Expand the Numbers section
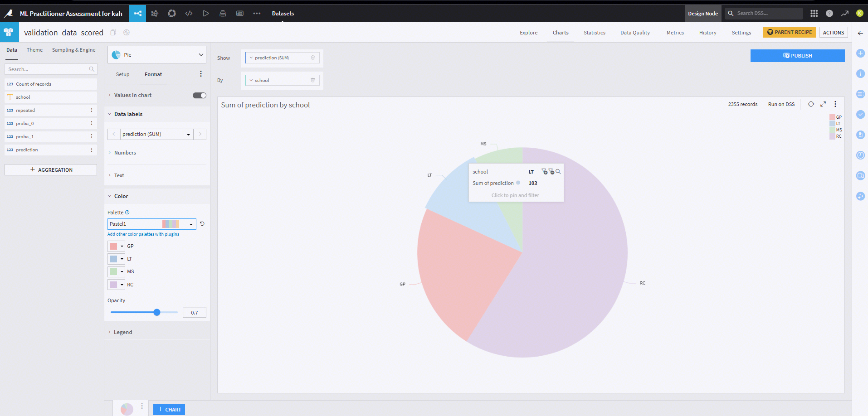Image resolution: width=868 pixels, height=416 pixels. coord(125,153)
